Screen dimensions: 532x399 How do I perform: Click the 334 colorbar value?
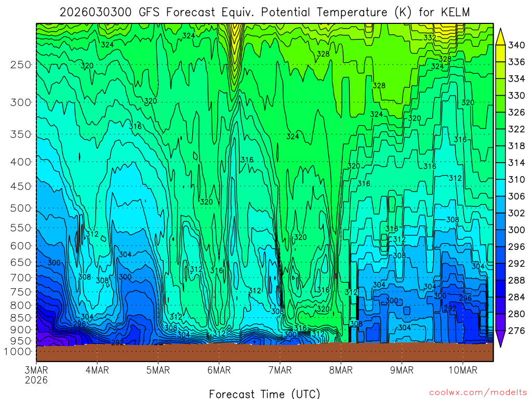click(x=516, y=79)
